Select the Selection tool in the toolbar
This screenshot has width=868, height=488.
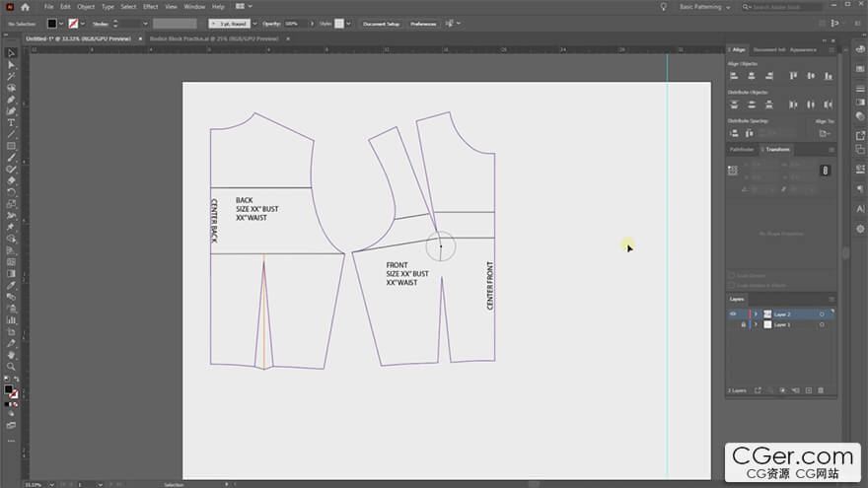click(12, 52)
